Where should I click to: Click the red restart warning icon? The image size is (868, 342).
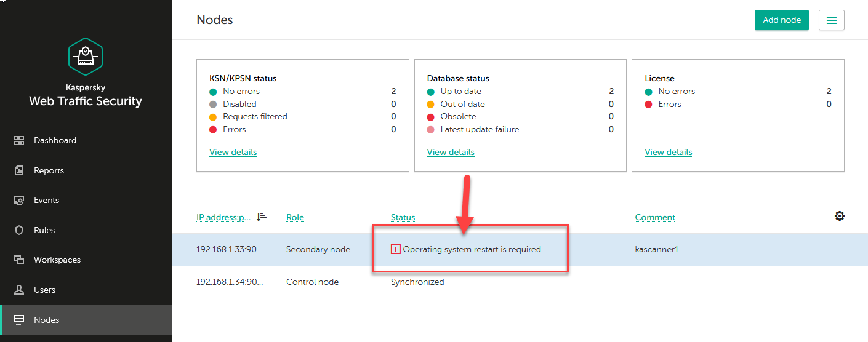[395, 249]
